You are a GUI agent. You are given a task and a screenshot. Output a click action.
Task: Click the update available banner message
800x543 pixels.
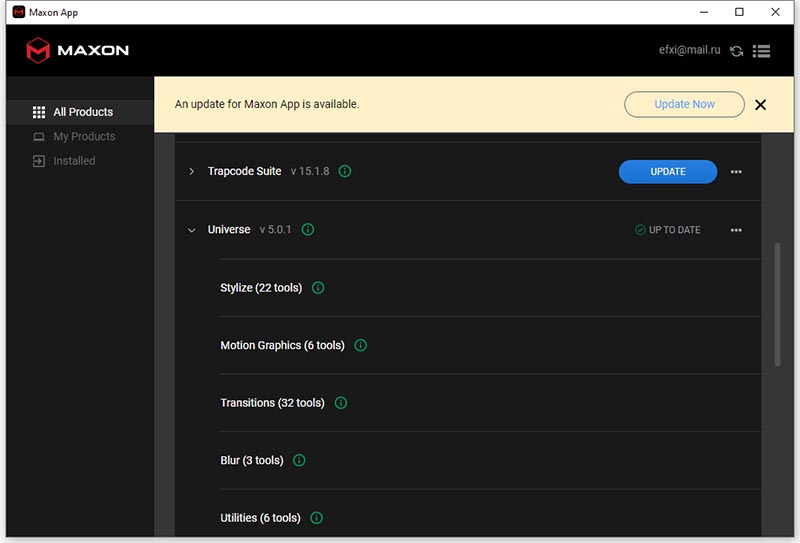click(x=267, y=104)
